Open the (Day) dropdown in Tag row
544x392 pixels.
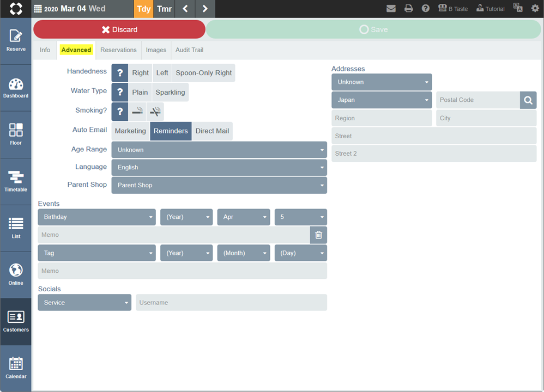pos(300,253)
